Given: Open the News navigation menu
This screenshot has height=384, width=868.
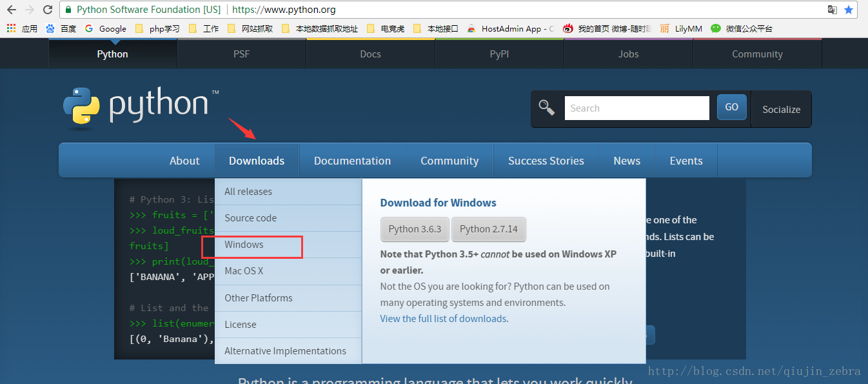Looking at the screenshot, I should pos(627,161).
